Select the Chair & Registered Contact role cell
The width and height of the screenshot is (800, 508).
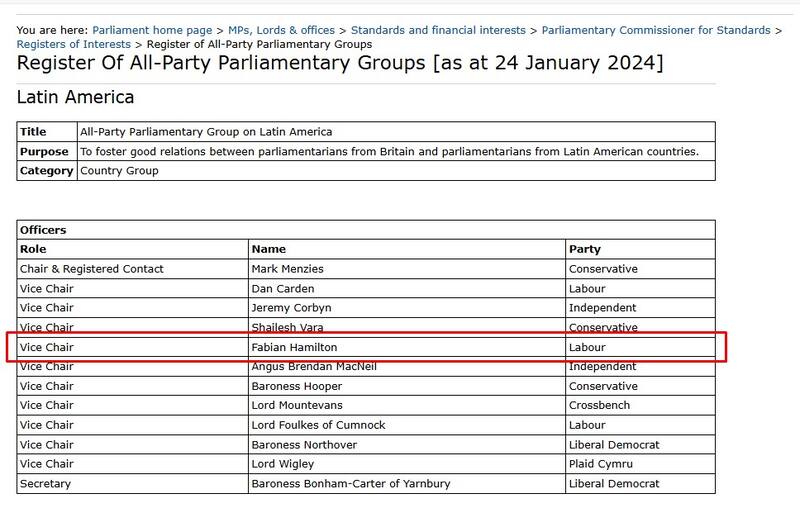(91, 269)
